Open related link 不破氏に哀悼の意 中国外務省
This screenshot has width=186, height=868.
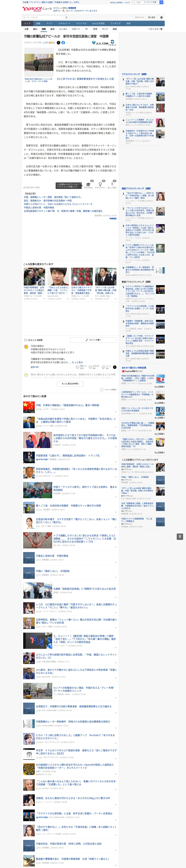click(39, 208)
